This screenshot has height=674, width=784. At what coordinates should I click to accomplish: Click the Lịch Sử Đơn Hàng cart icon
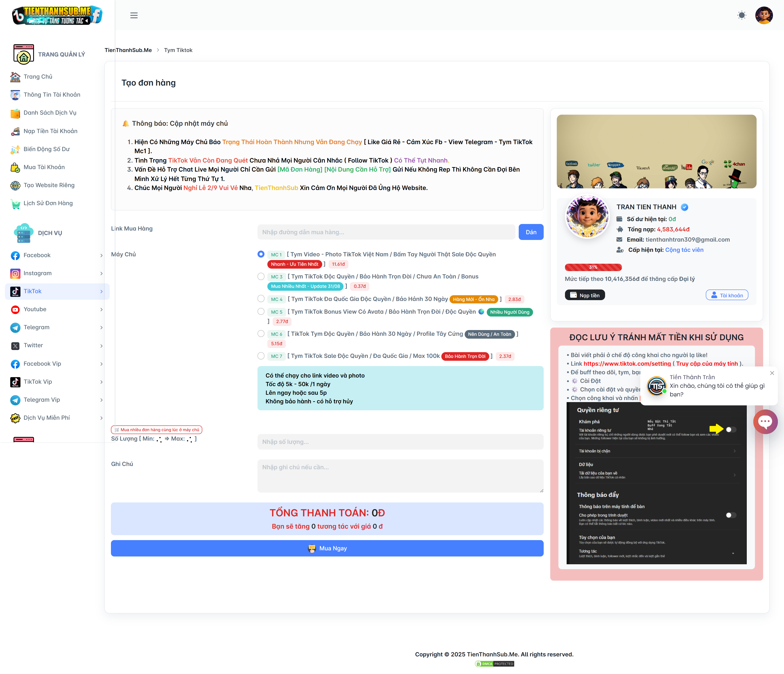click(16, 204)
